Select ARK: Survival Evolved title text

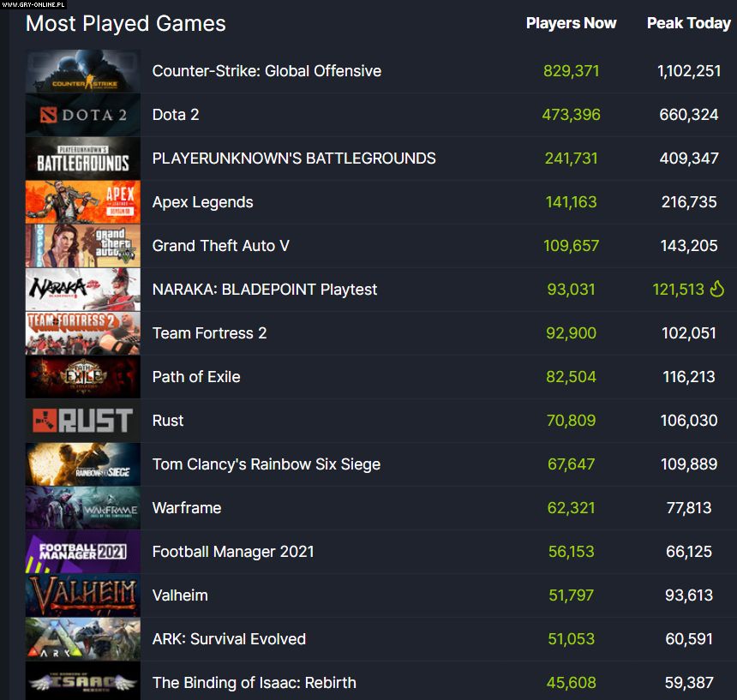click(229, 639)
